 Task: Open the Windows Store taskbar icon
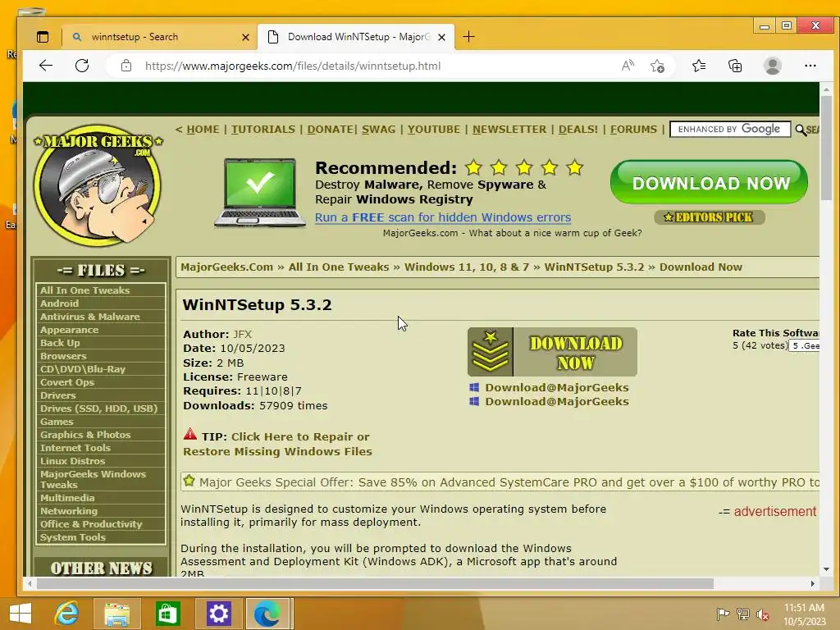(x=167, y=614)
